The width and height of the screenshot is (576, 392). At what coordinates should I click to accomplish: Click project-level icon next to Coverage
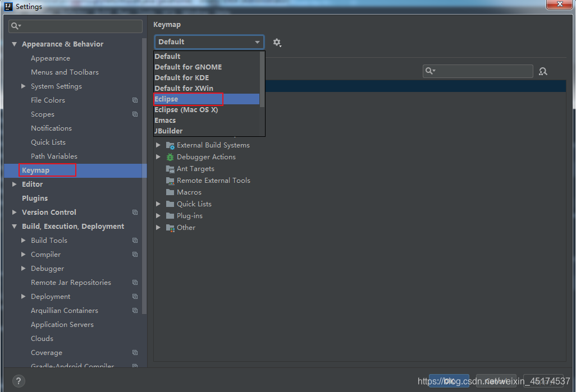click(x=135, y=352)
